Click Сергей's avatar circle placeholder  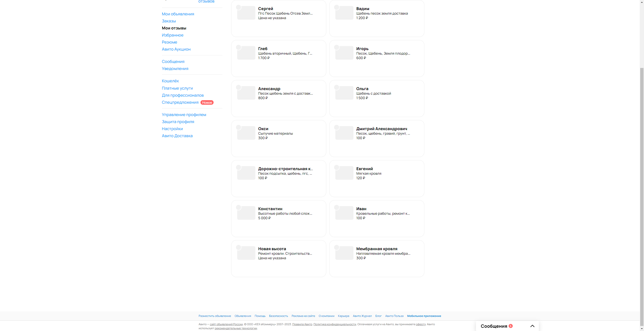(238, 7)
